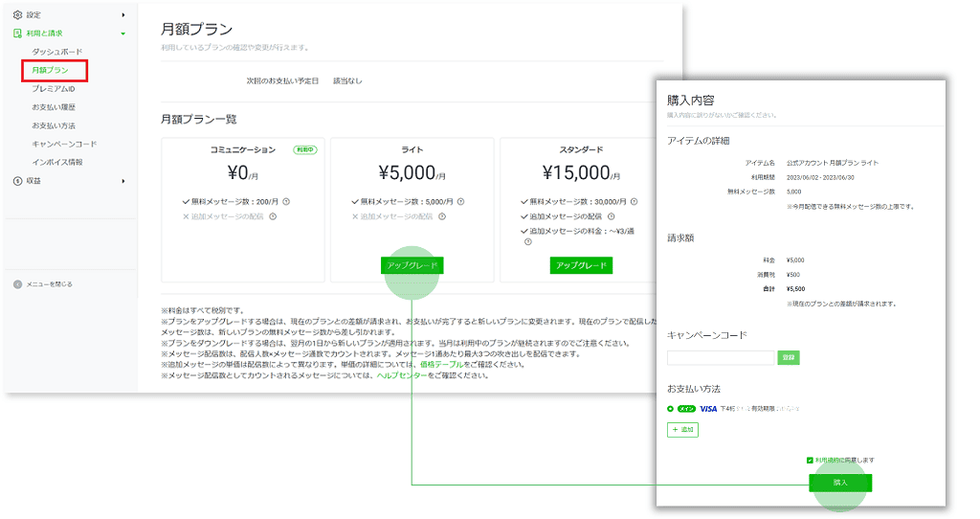980x519 pixels.
Task: Expand the 設定 menu arrow
Action: click(x=122, y=15)
